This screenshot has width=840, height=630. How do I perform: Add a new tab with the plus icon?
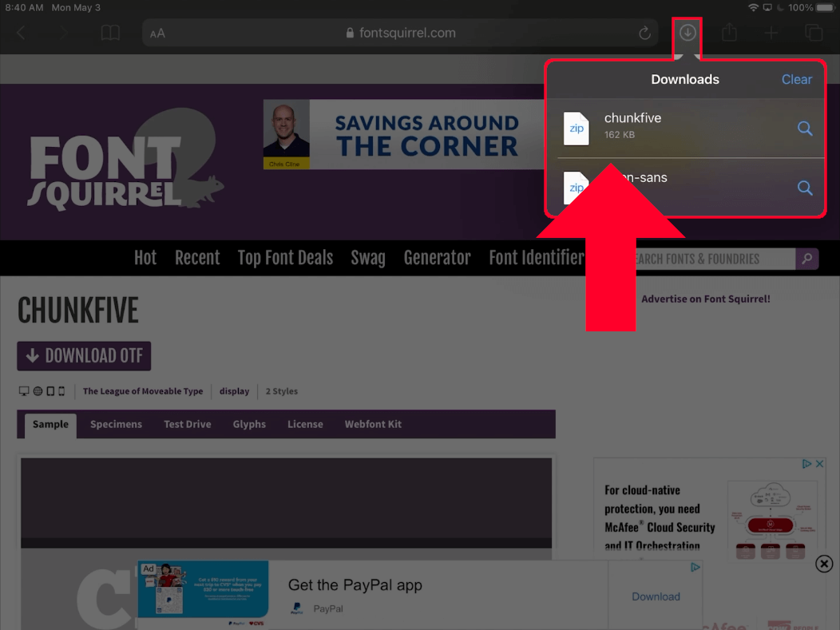(x=771, y=34)
